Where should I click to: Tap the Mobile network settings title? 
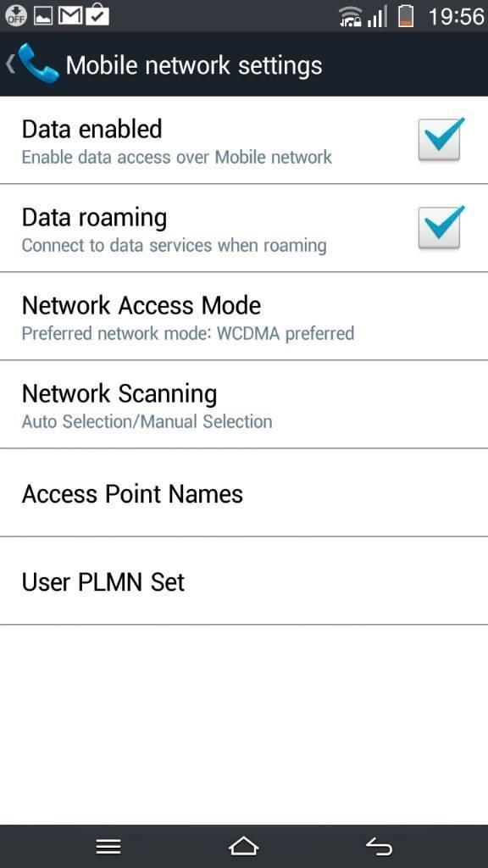point(194,65)
